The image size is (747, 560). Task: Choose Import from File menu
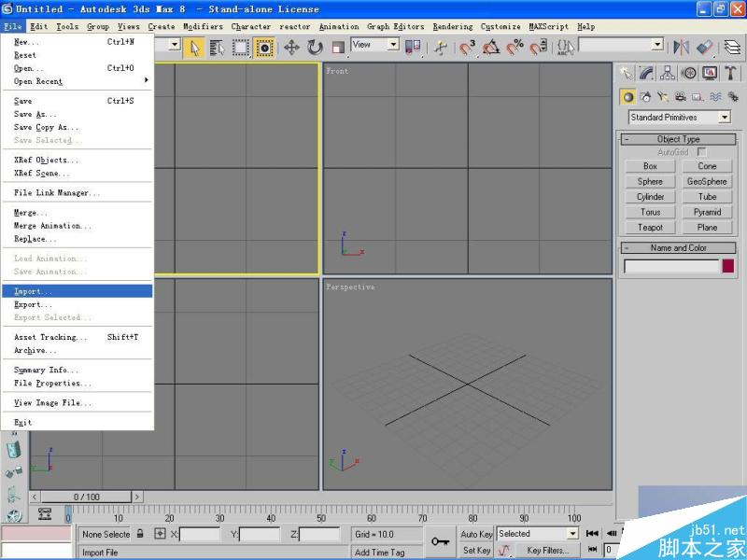[x=78, y=291]
